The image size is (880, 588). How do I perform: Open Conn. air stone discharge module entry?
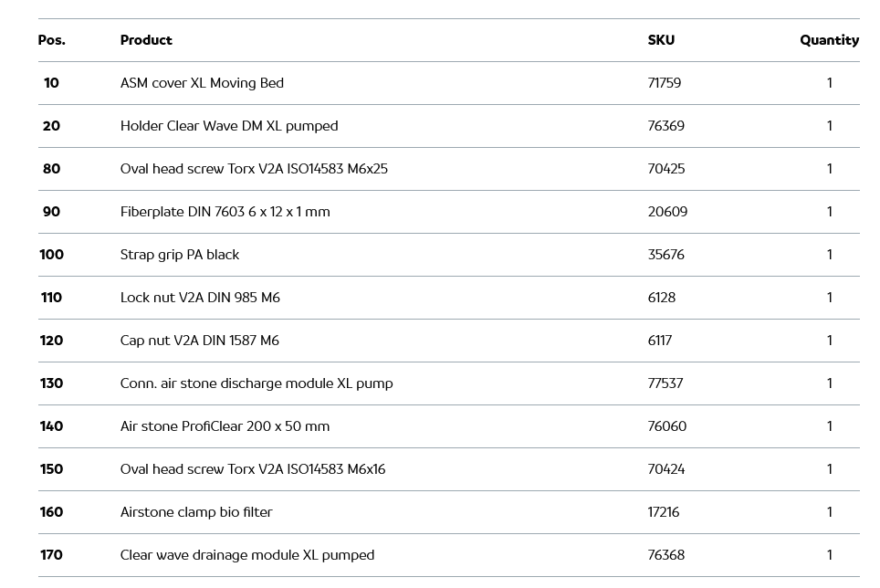(257, 383)
